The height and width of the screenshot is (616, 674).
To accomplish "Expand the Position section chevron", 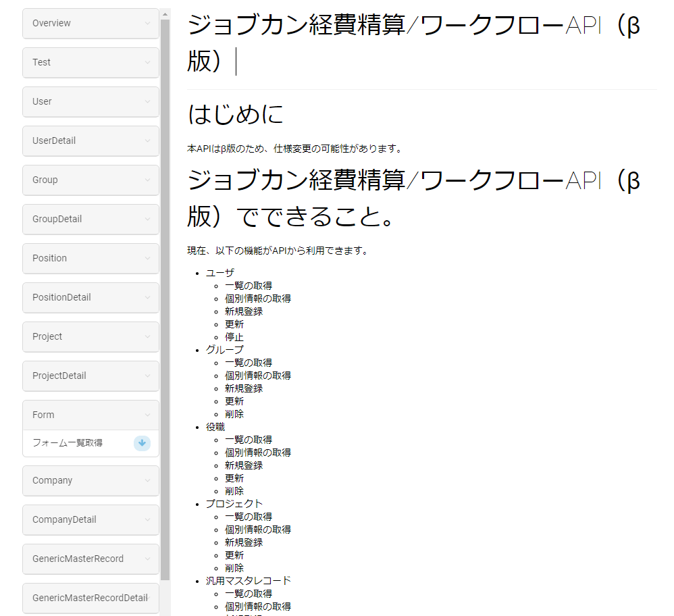I will pyautogui.click(x=147, y=258).
